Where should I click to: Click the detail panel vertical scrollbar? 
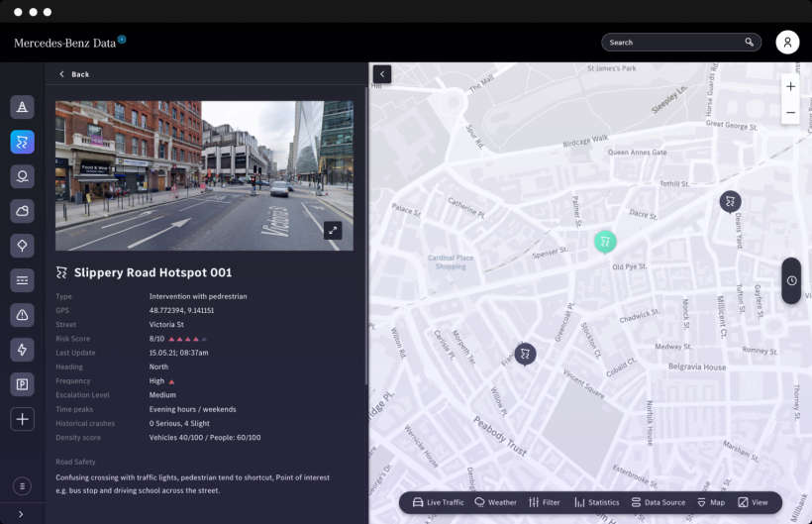pos(366,236)
